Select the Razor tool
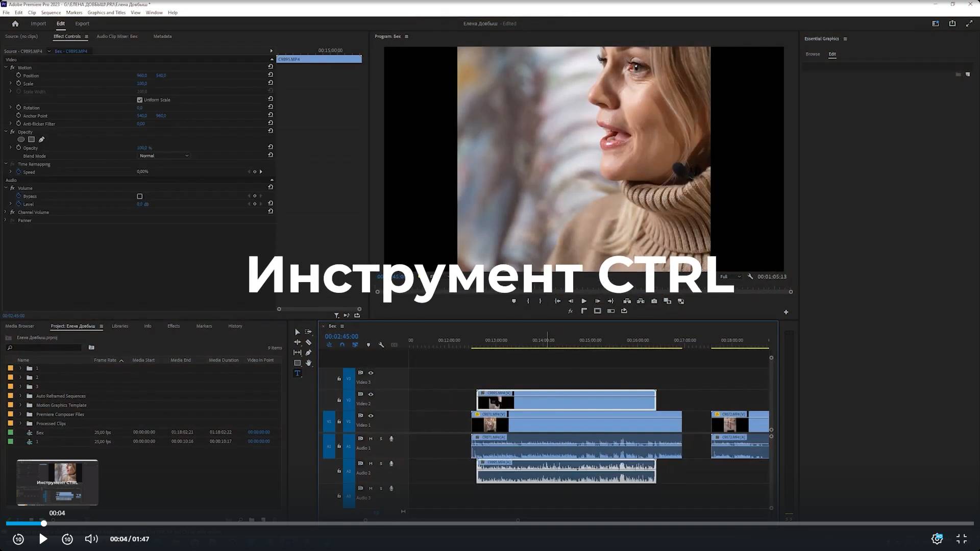980x551 pixels. click(x=308, y=342)
